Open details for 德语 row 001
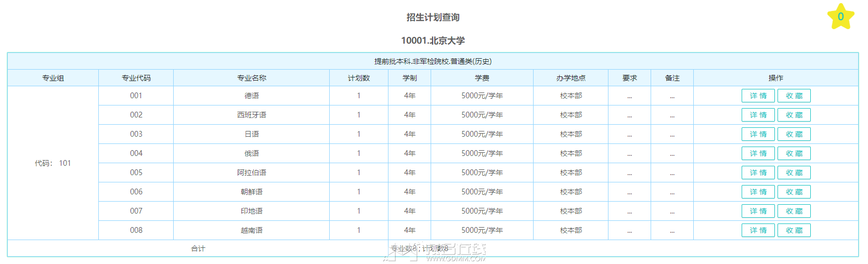The image size is (868, 264). [x=758, y=96]
